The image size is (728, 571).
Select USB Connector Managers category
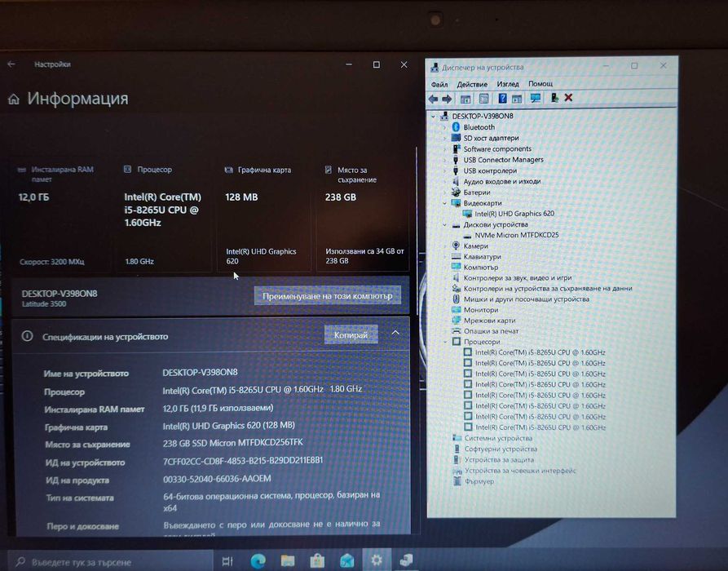click(x=503, y=159)
